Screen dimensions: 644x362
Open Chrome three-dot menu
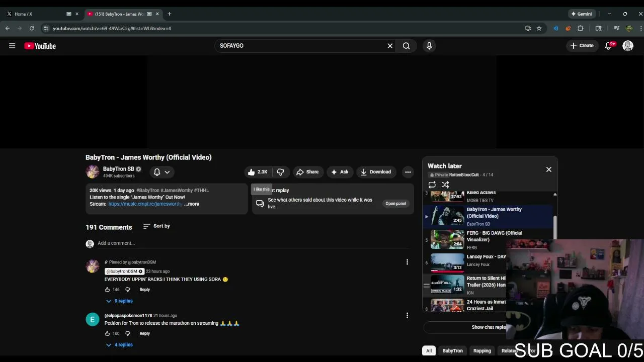[x=640, y=28]
